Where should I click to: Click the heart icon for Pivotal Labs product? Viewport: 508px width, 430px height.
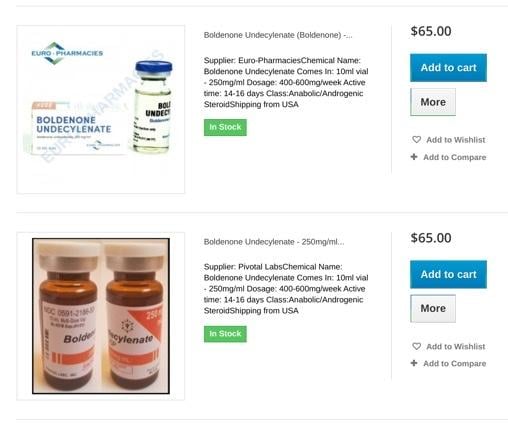[x=416, y=346]
